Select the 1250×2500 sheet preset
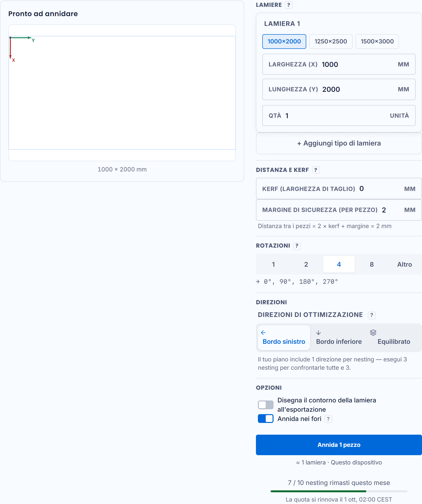 click(331, 42)
